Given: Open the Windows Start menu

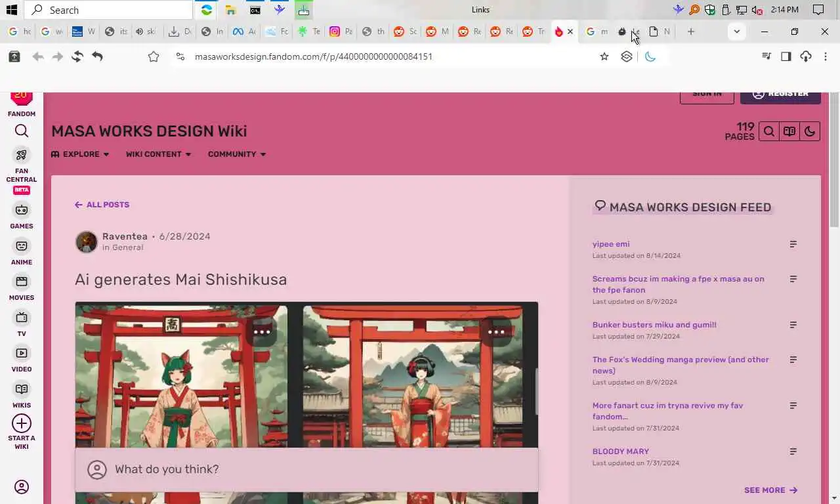Looking at the screenshot, I should click(x=11, y=10).
